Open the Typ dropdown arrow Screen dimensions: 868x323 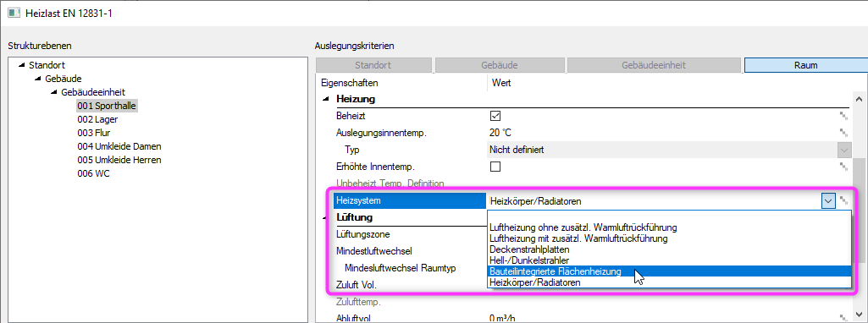tap(843, 150)
